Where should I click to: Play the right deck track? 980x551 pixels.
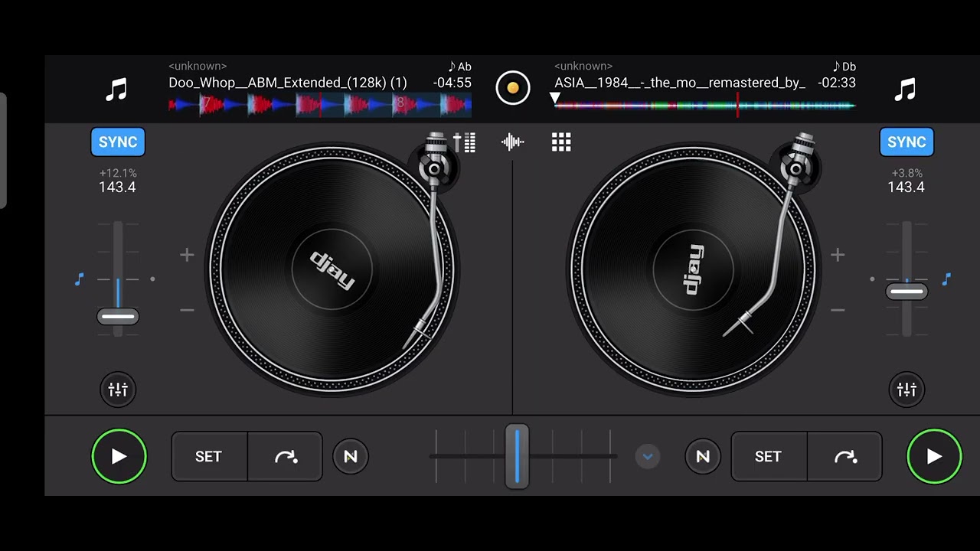coord(934,457)
